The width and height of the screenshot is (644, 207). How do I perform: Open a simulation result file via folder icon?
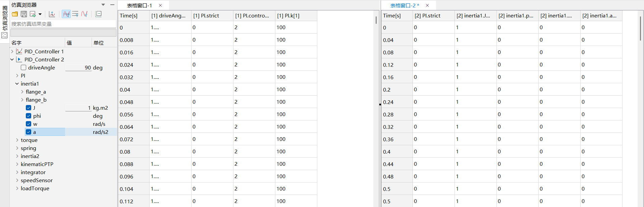point(15,14)
